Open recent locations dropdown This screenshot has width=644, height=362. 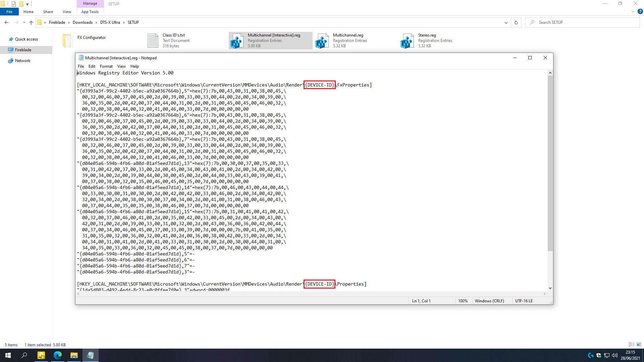(24, 22)
